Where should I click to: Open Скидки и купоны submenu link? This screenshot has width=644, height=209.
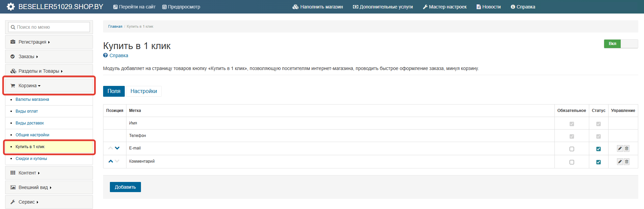tap(31, 159)
